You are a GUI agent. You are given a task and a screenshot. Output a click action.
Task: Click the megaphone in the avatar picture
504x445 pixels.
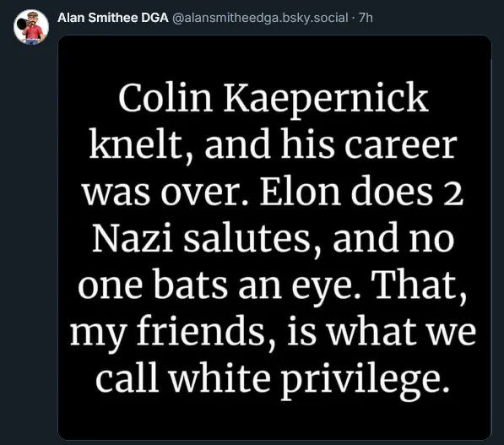tap(22, 24)
